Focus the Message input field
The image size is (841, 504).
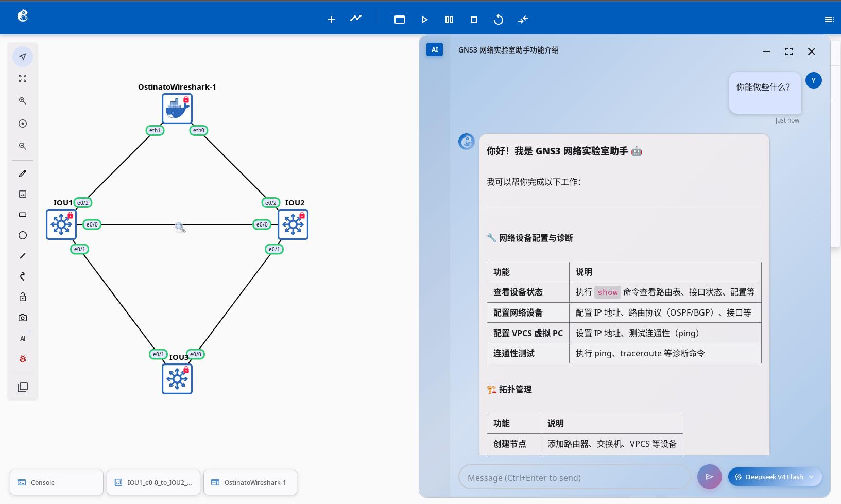[x=574, y=477]
